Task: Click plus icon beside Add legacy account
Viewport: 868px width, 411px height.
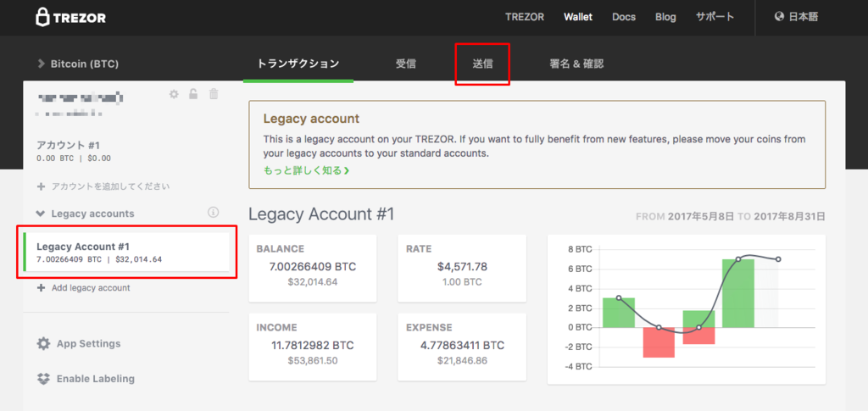Action: (41, 287)
